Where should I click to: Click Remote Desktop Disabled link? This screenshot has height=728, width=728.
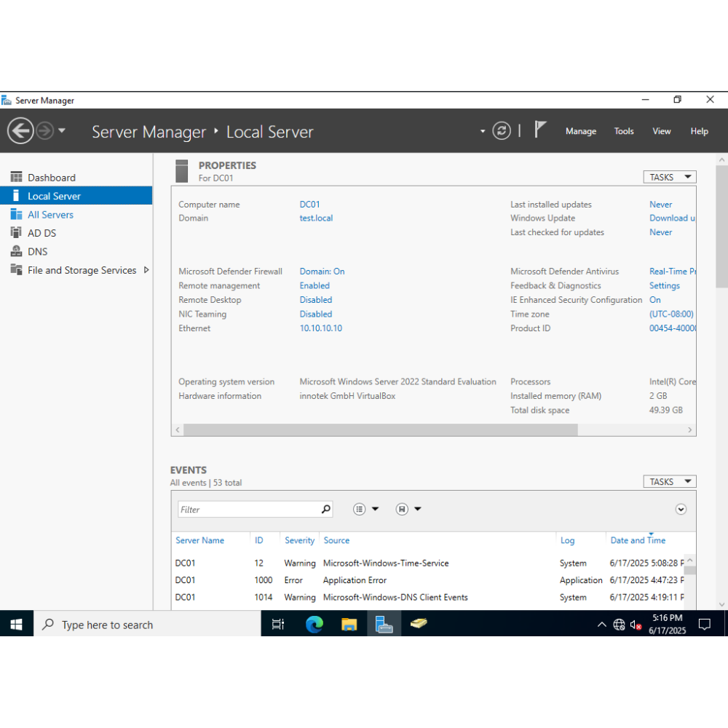pos(316,300)
